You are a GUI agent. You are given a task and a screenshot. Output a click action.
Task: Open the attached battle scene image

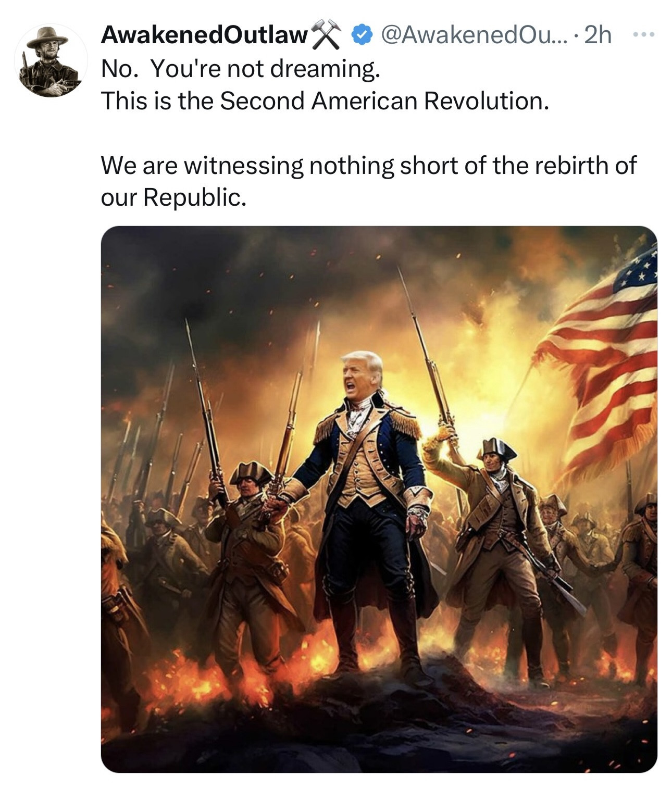click(379, 499)
